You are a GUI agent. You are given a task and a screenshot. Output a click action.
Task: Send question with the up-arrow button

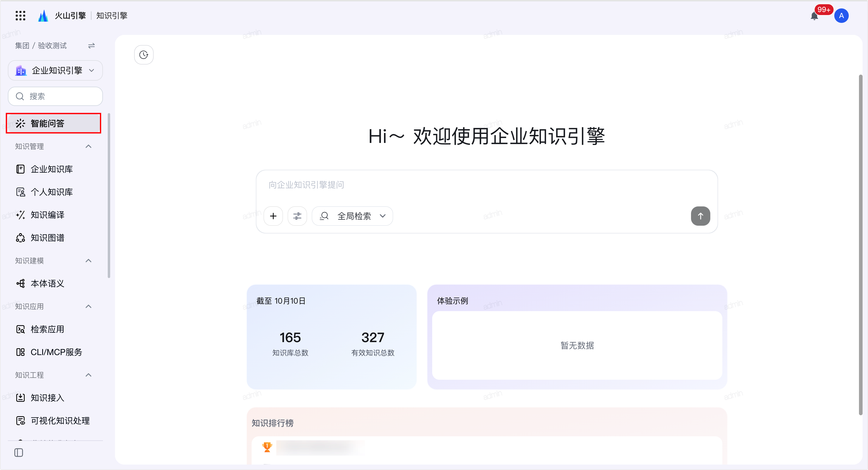click(x=700, y=216)
